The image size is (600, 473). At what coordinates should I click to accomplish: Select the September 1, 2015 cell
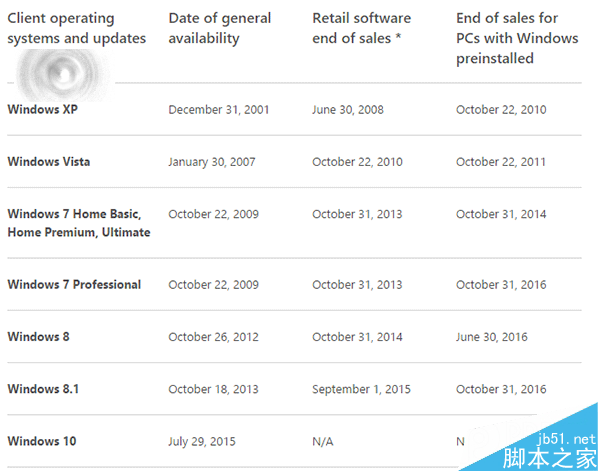361,389
